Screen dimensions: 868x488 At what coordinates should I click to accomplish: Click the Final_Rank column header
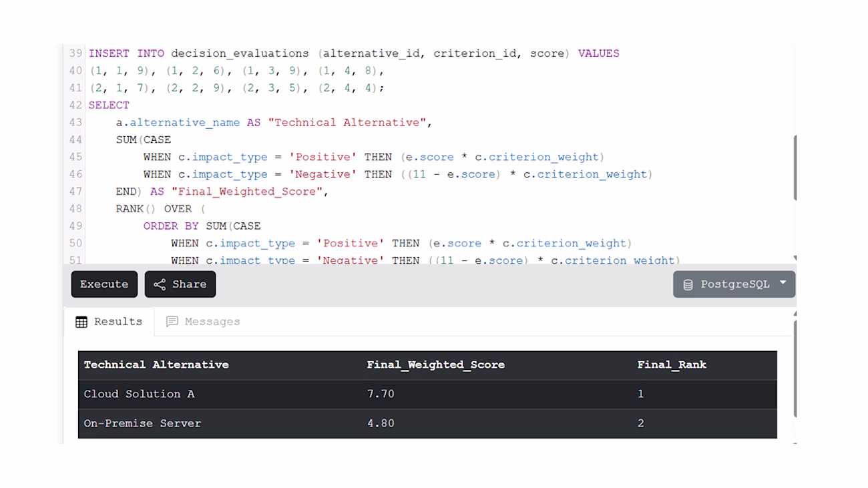(672, 365)
